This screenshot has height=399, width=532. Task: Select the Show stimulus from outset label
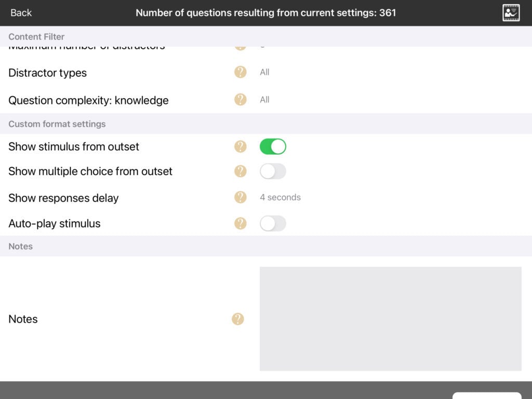click(74, 147)
